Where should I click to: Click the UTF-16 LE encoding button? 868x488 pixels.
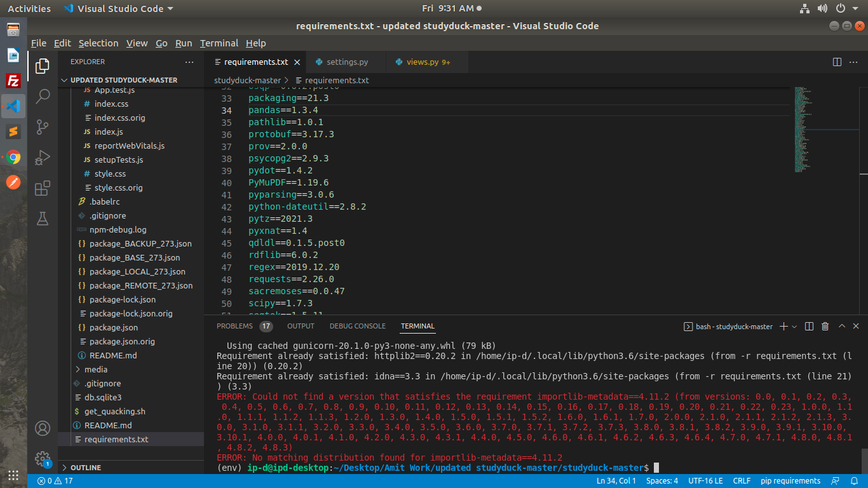pyautogui.click(x=705, y=481)
